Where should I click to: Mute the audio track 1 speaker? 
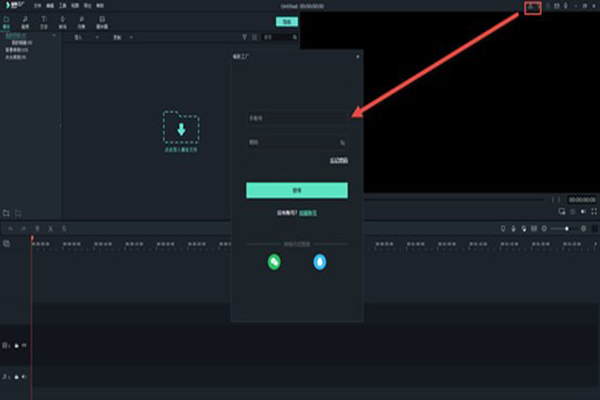(x=24, y=377)
